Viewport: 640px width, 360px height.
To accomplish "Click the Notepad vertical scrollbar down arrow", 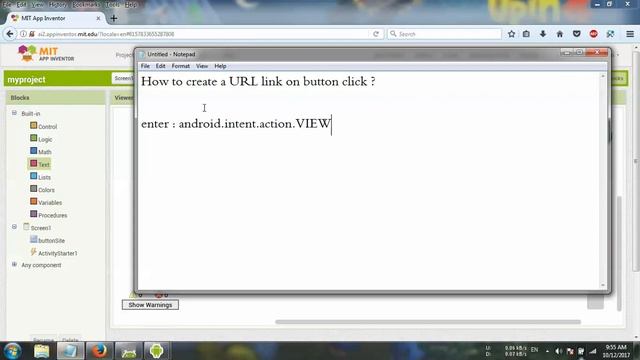I will 603,285.
